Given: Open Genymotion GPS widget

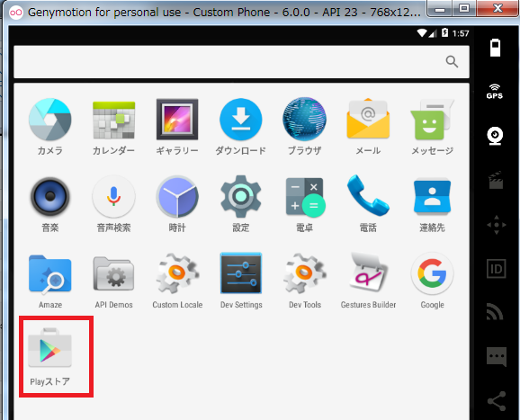Looking at the screenshot, I should tap(495, 91).
